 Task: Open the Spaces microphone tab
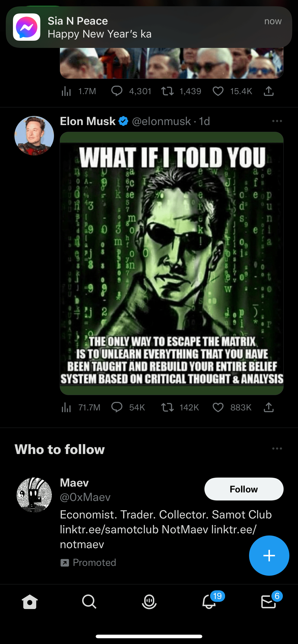point(149,602)
